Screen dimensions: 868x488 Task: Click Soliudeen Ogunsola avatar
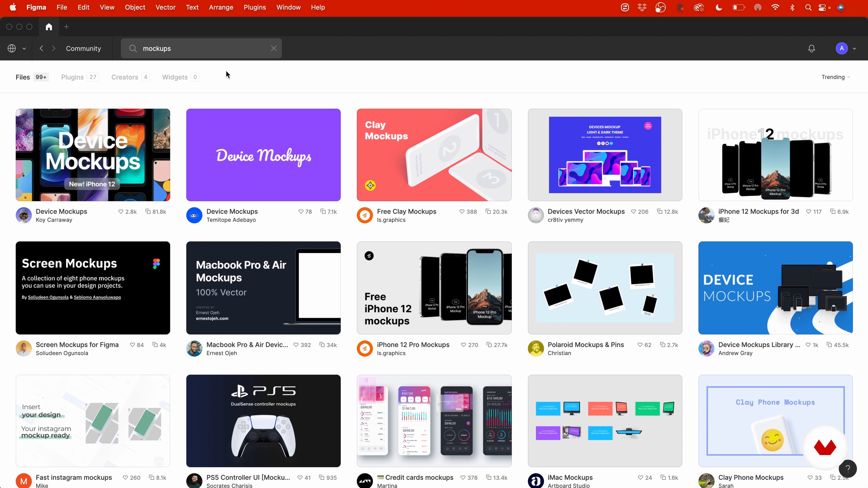click(24, 349)
